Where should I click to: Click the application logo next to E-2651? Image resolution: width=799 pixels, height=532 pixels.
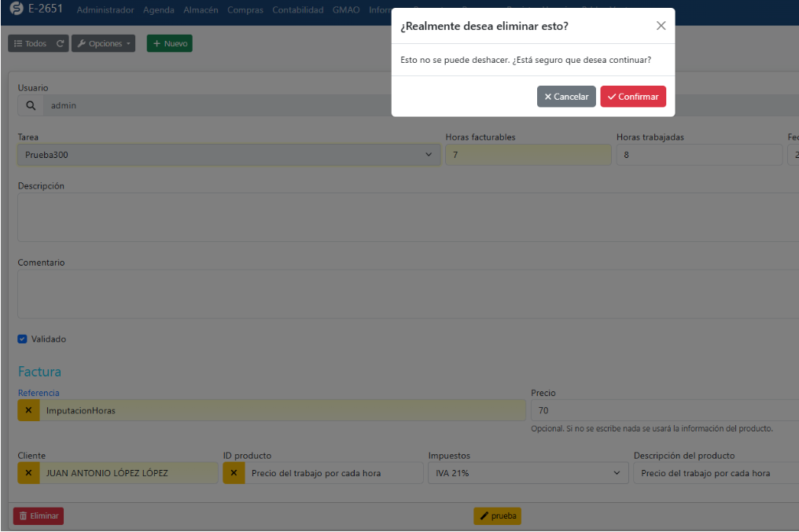(x=17, y=10)
